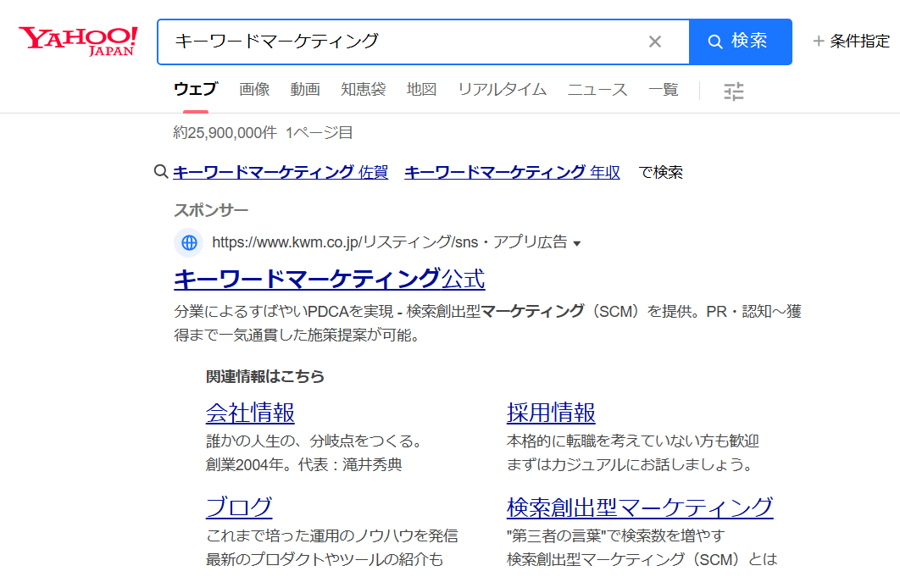This screenshot has width=900, height=588.
Task: Click the globe icon beside the kwm.co.jp URL
Action: click(189, 242)
